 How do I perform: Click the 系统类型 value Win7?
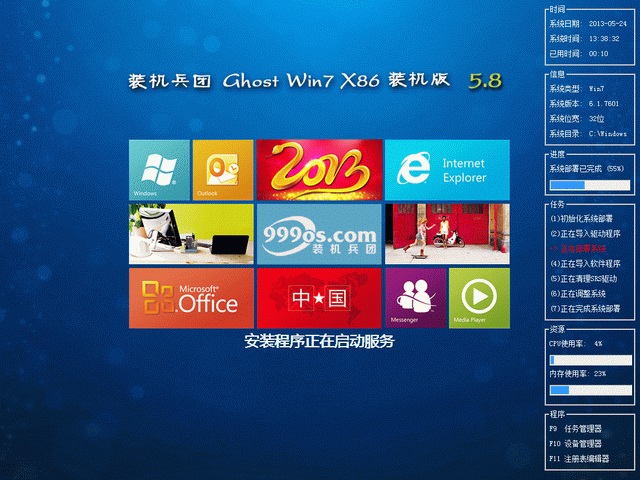pyautogui.click(x=596, y=89)
